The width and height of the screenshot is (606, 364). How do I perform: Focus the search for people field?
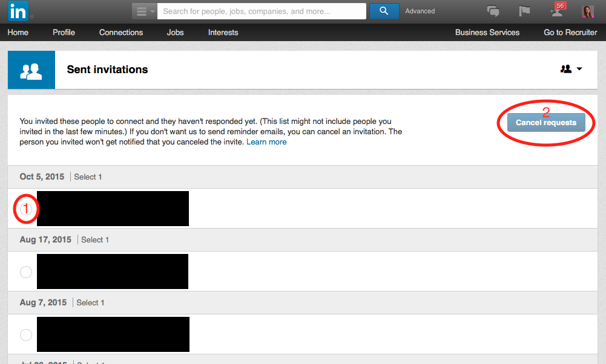coord(262,11)
